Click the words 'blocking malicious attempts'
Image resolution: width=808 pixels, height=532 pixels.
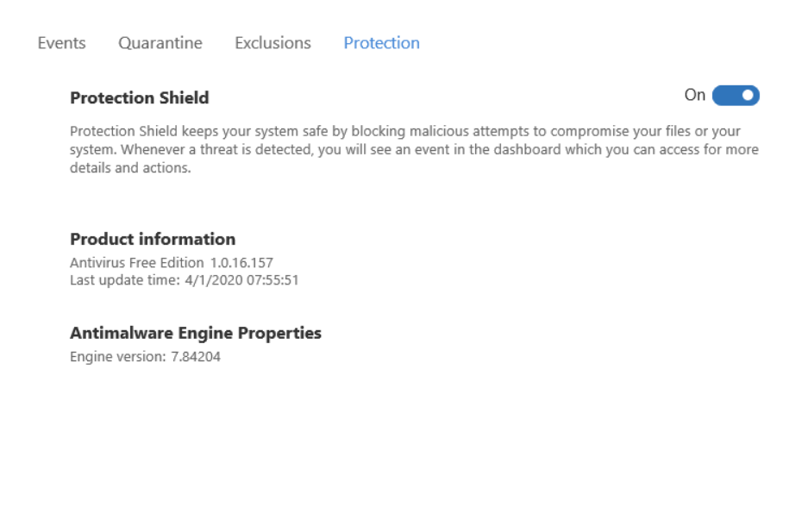point(391,131)
